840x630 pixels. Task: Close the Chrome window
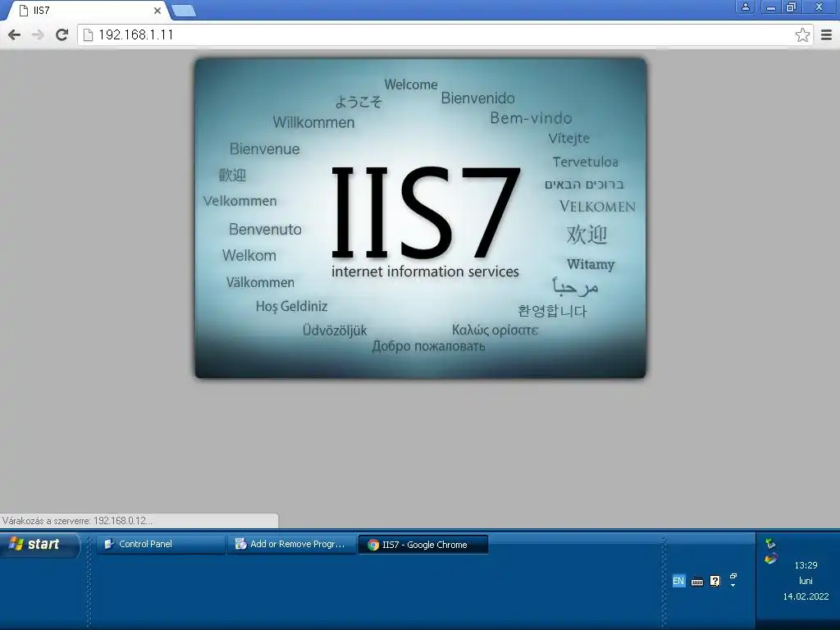point(819,7)
